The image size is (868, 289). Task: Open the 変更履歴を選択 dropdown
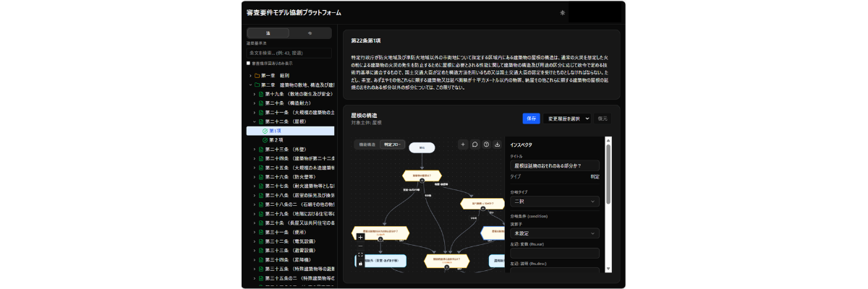point(567,118)
